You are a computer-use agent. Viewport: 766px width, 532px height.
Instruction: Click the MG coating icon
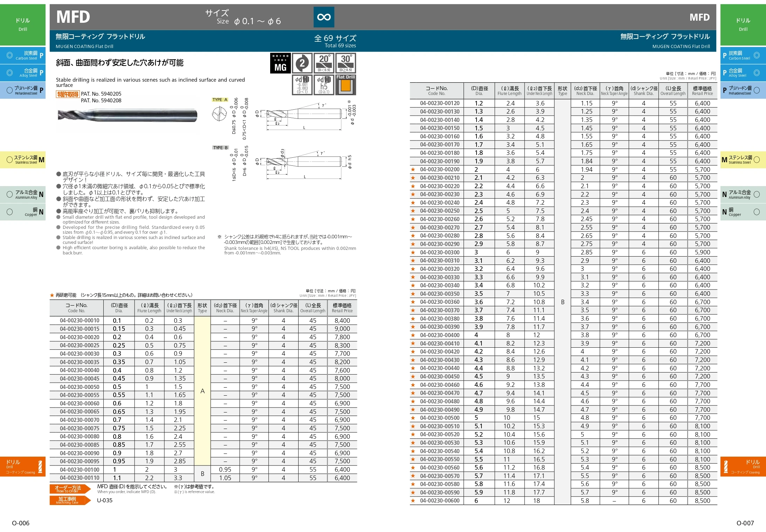280,63
